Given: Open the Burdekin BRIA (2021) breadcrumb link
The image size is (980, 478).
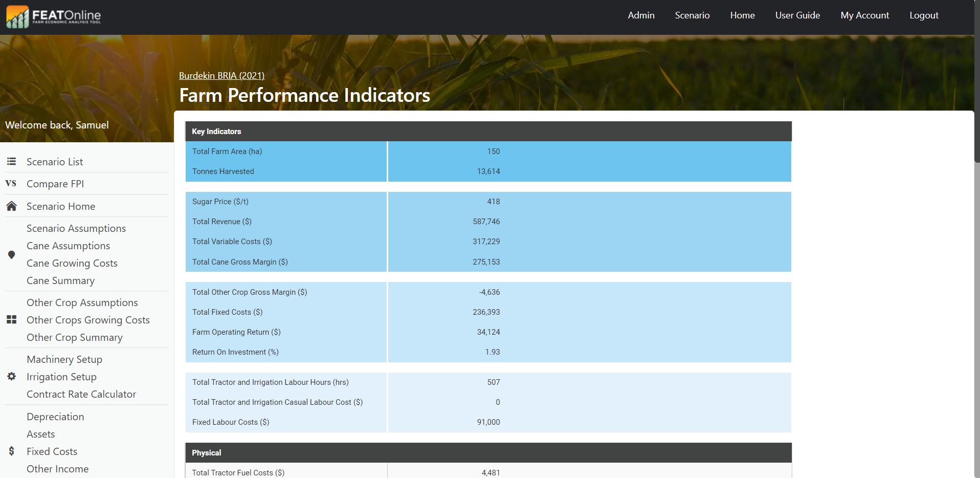Looking at the screenshot, I should point(221,76).
